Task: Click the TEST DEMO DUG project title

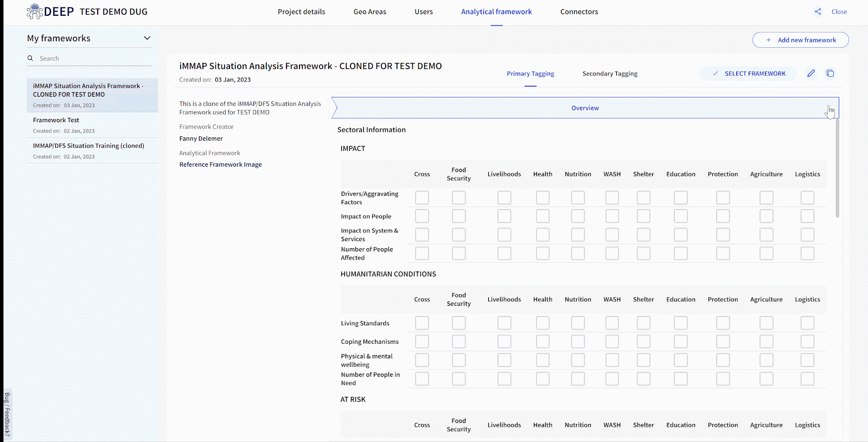Action: (113, 12)
